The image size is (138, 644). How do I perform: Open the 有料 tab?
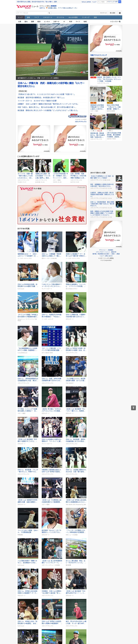(x=95, y=17)
